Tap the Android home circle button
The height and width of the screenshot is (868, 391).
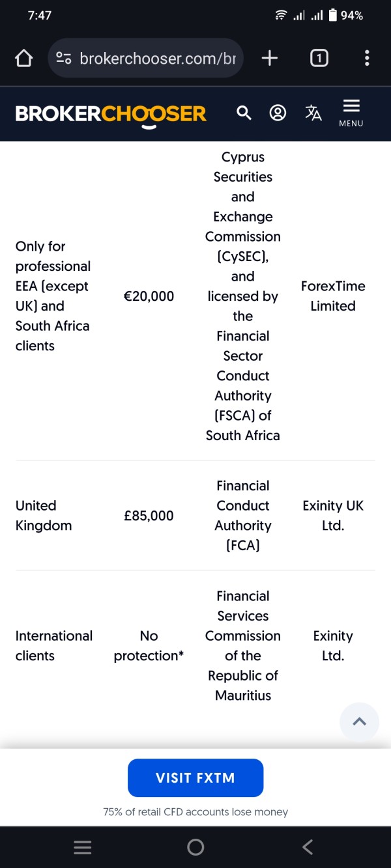(x=195, y=847)
